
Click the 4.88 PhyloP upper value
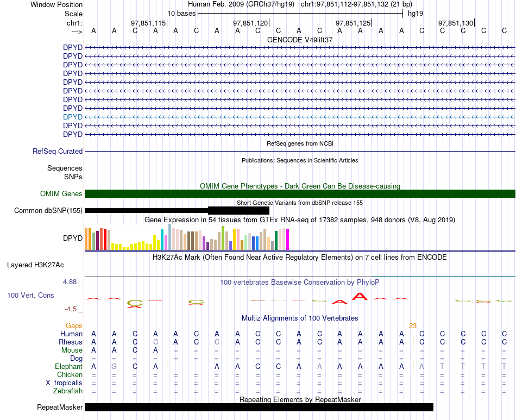70,282
